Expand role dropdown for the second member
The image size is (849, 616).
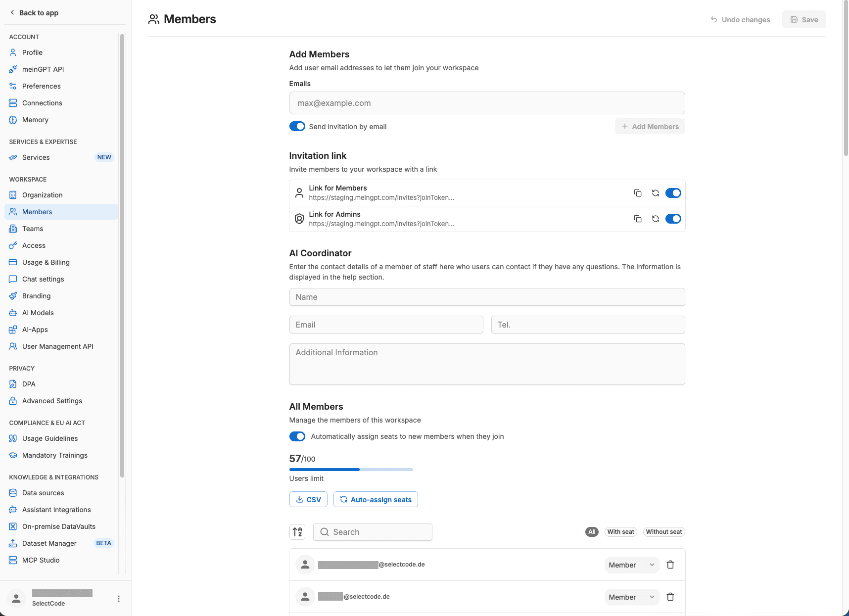coord(631,597)
